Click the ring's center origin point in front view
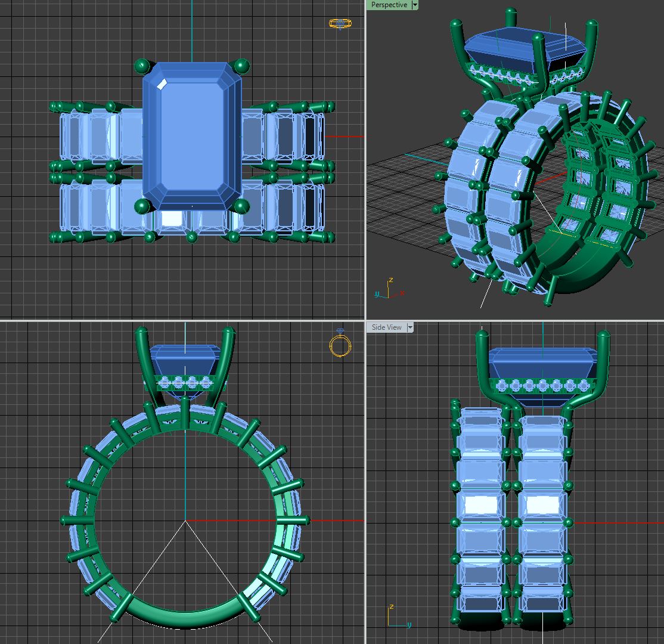 (x=185, y=521)
